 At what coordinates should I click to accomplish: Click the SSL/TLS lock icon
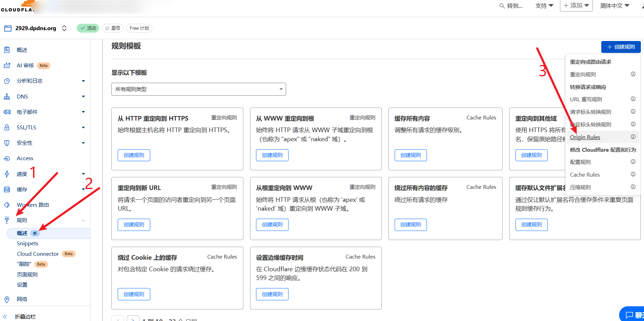7,127
